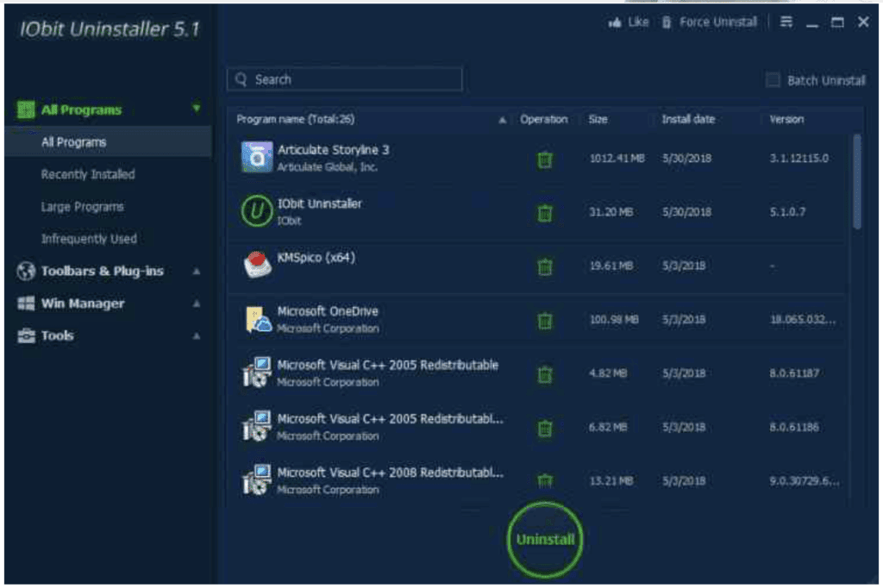Select Recently Installed in the sidebar
The image size is (883, 588).
[x=88, y=174]
